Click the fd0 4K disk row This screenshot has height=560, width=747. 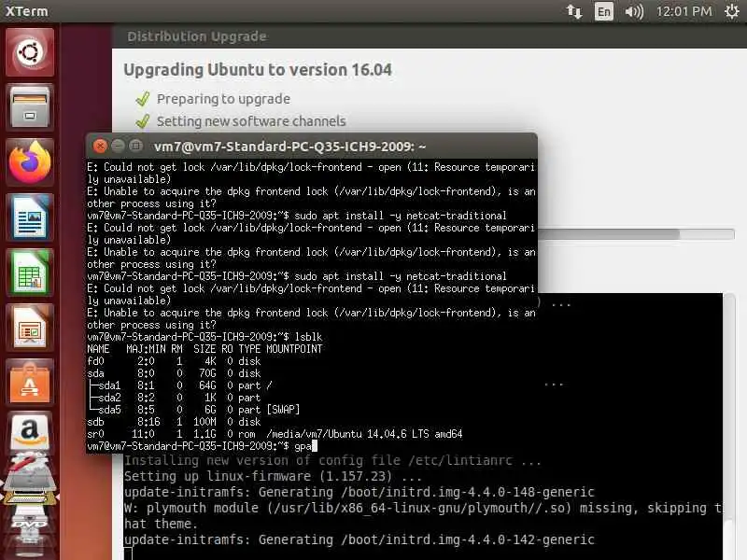pyautogui.click(x=174, y=361)
